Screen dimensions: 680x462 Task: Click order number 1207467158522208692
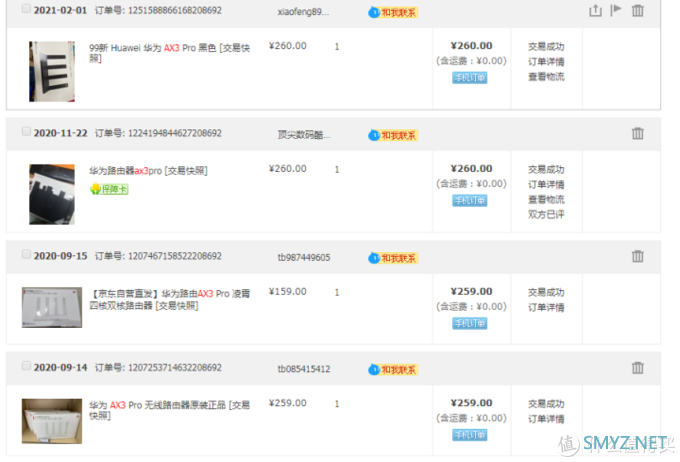click(x=174, y=256)
